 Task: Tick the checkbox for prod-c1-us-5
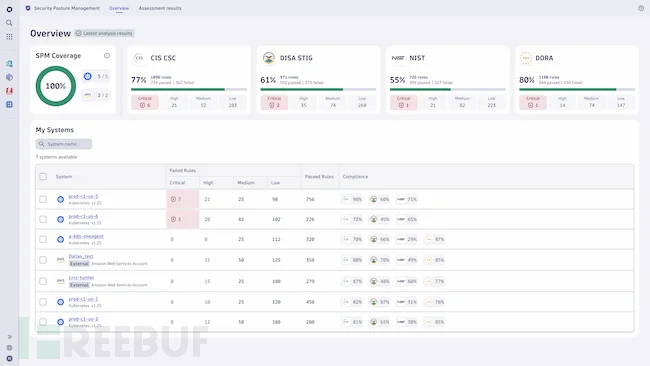[x=43, y=199]
